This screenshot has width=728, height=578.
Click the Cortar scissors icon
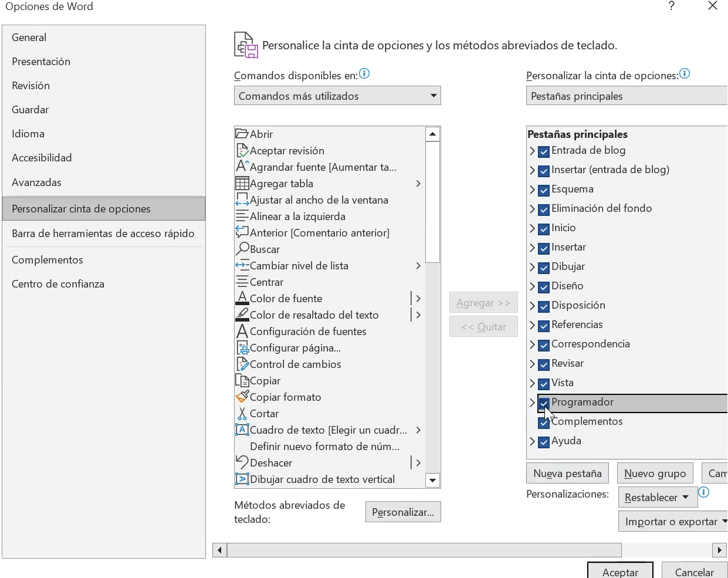click(242, 414)
